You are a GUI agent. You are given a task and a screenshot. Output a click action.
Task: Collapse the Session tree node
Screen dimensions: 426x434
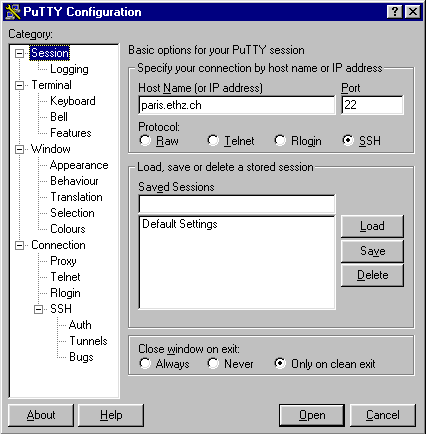20,53
